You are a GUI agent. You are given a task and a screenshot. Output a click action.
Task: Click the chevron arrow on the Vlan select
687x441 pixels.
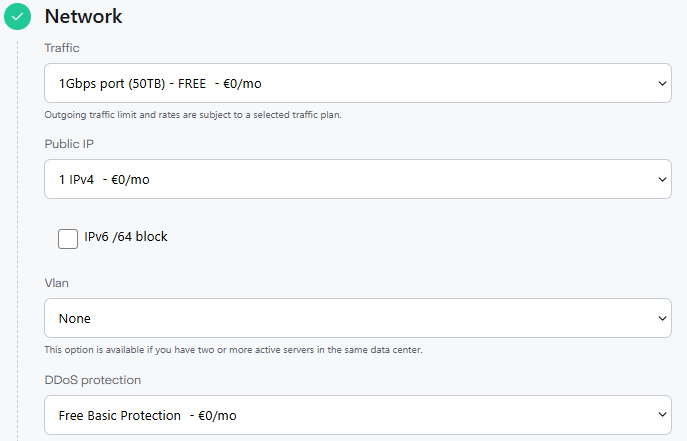click(x=662, y=318)
